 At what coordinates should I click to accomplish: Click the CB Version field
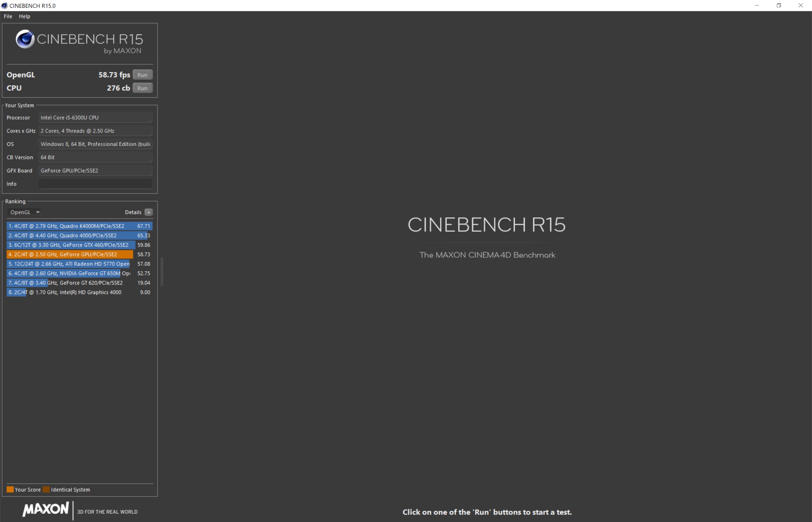pos(95,157)
